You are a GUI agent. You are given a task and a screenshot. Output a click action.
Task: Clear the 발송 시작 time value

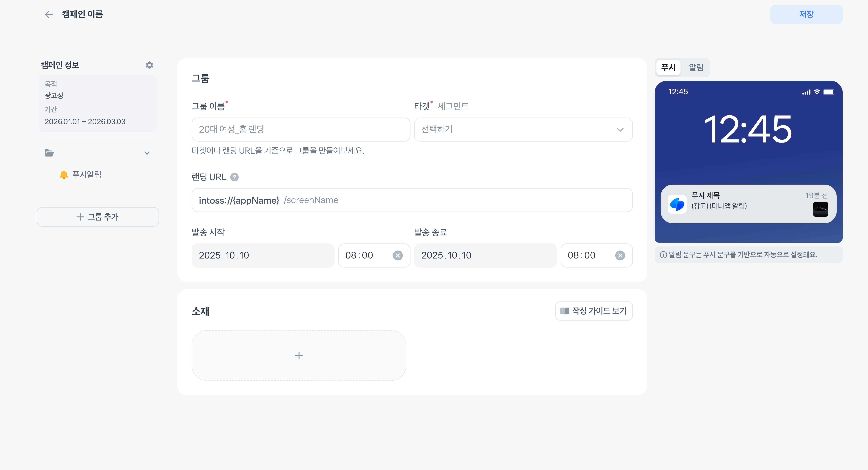point(398,255)
